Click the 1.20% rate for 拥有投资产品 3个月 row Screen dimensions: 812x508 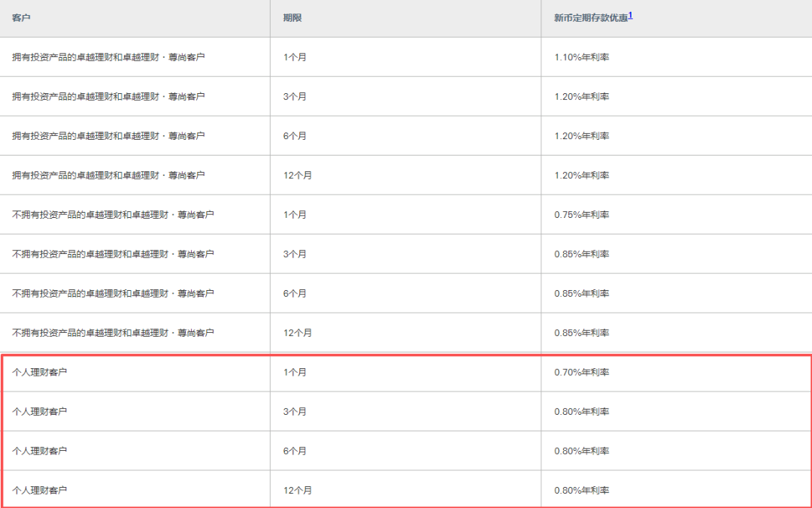tap(581, 97)
